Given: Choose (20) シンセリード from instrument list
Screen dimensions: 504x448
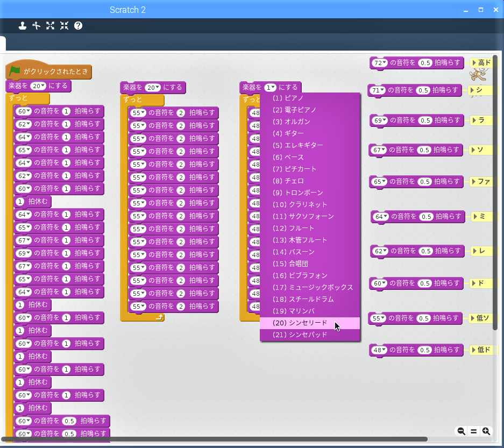Looking at the screenshot, I should point(300,323).
